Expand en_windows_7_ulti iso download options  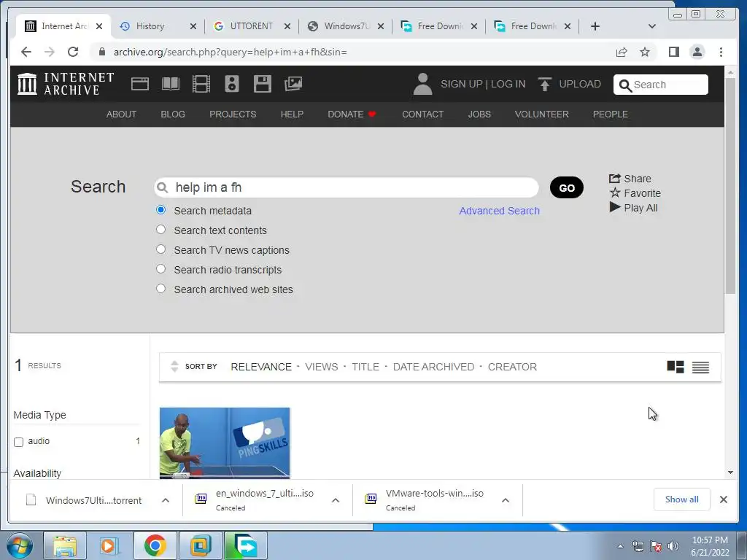coord(336,500)
